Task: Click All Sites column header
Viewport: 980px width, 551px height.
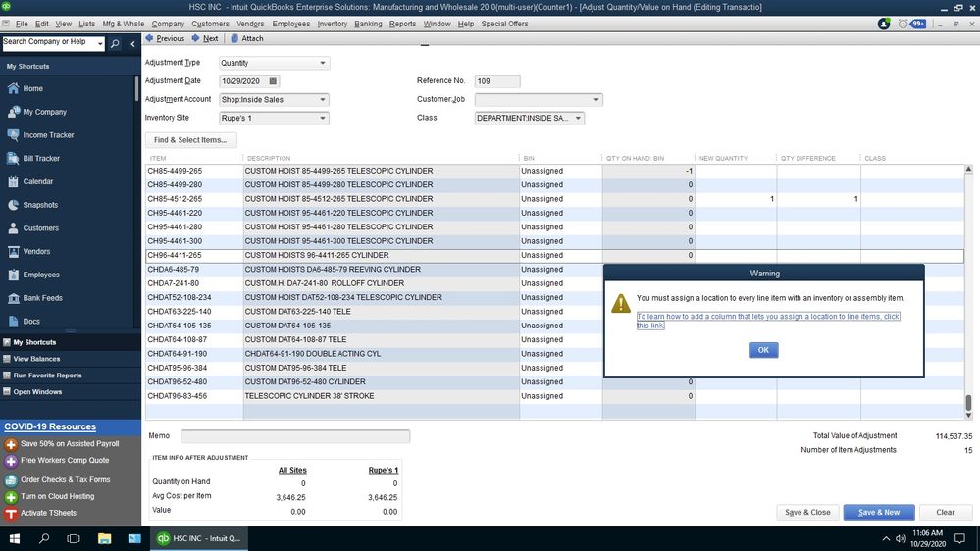Action: [x=292, y=471]
